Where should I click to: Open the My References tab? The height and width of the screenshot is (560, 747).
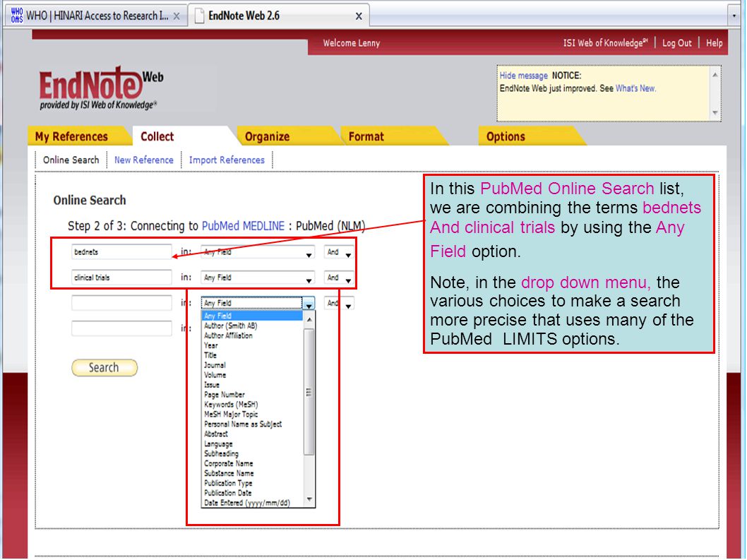(71, 136)
